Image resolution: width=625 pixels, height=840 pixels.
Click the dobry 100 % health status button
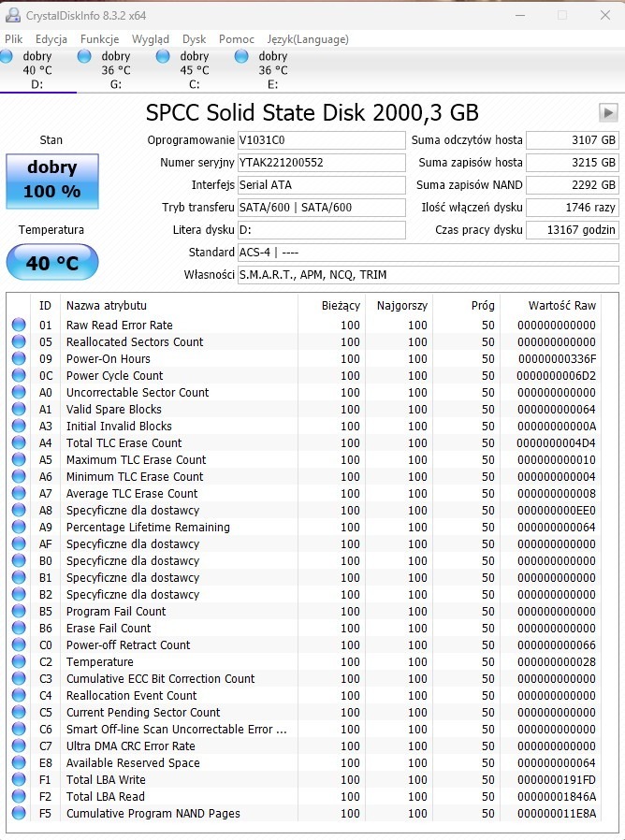tap(52, 181)
